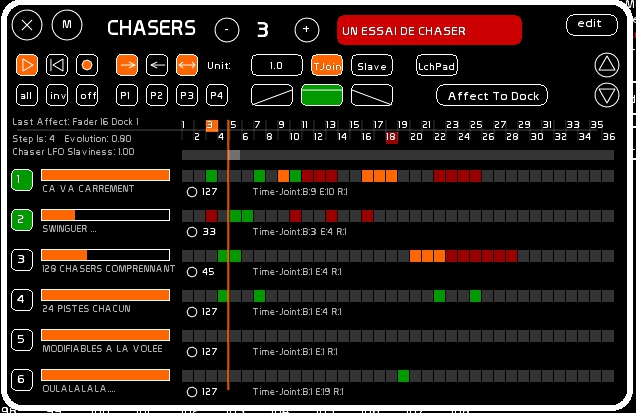Image resolution: width=636 pixels, height=413 pixels.
Task: Set chaser direction forward arrow
Action: point(127,65)
